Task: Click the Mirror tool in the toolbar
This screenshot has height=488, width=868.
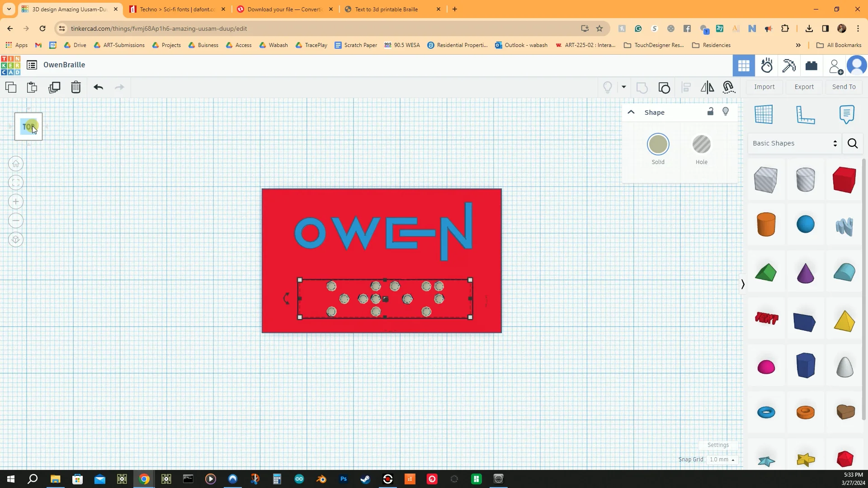Action: 707,87
